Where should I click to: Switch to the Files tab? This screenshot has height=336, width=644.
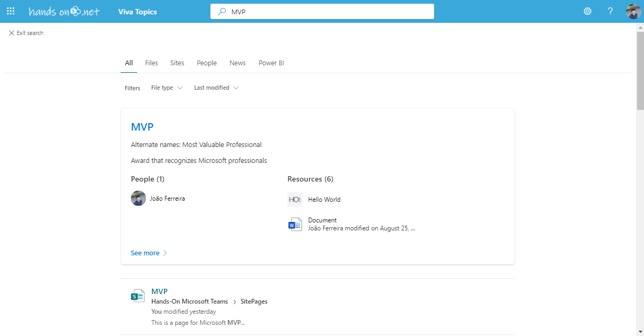151,63
